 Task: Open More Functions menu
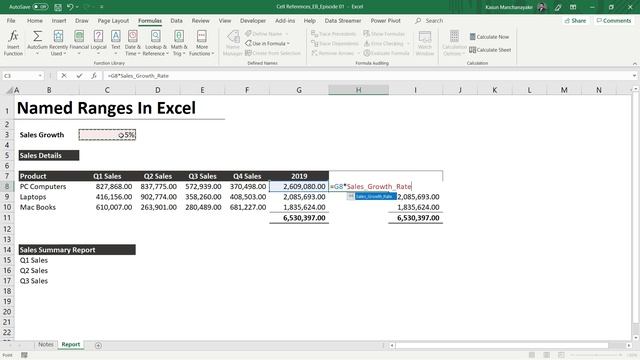point(201,42)
